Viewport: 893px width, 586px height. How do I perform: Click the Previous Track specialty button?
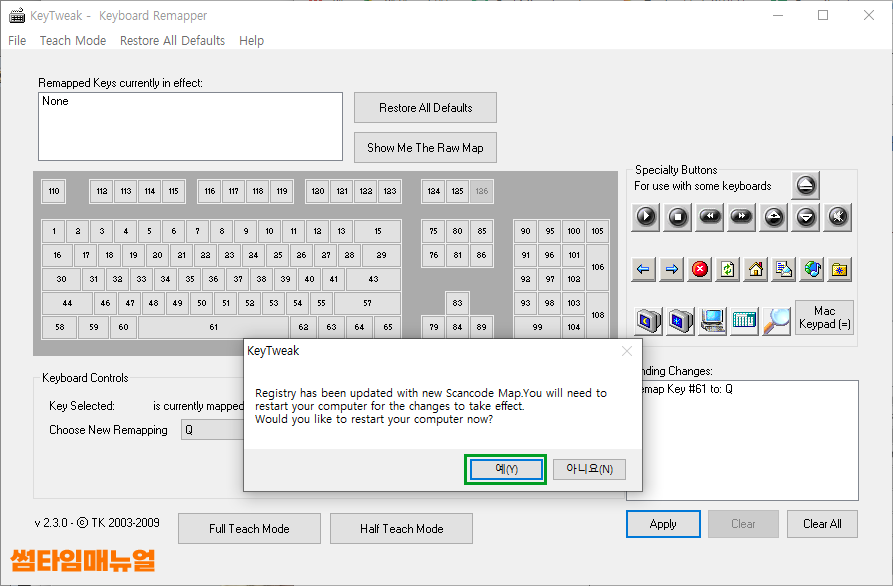tap(710, 217)
